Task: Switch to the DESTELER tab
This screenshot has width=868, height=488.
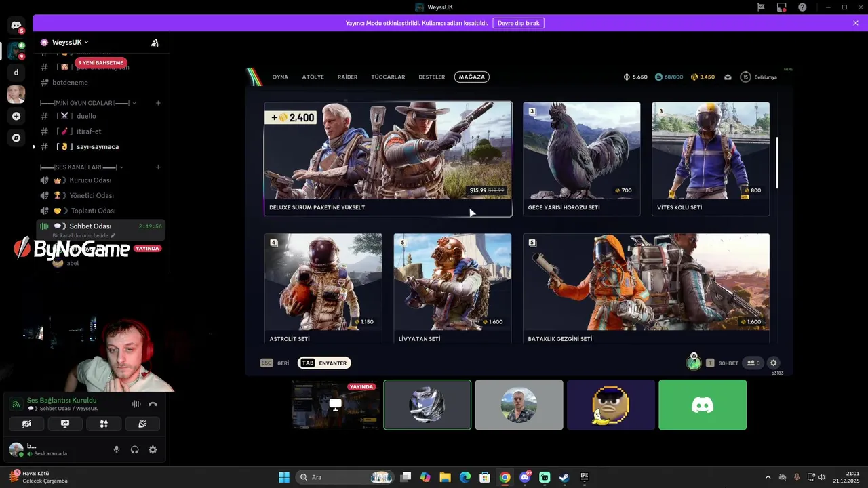Action: pos(432,77)
